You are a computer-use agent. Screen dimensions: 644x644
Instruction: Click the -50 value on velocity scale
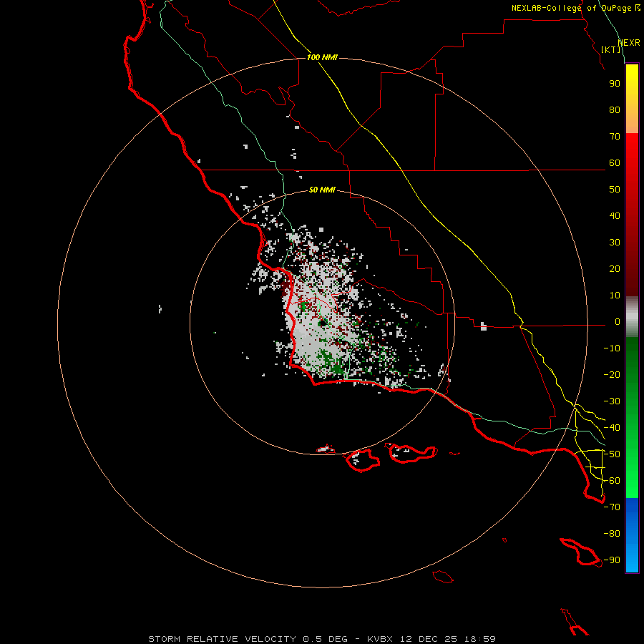[x=612, y=454]
